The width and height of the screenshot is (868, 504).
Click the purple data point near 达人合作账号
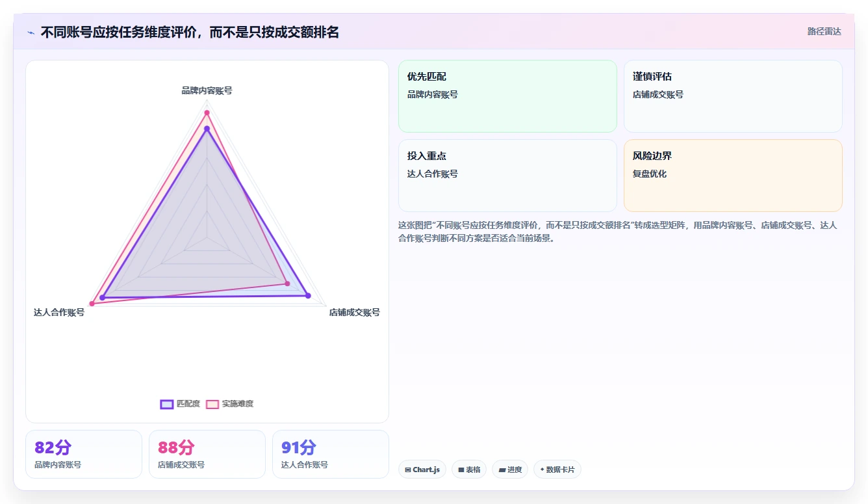pyautogui.click(x=102, y=298)
